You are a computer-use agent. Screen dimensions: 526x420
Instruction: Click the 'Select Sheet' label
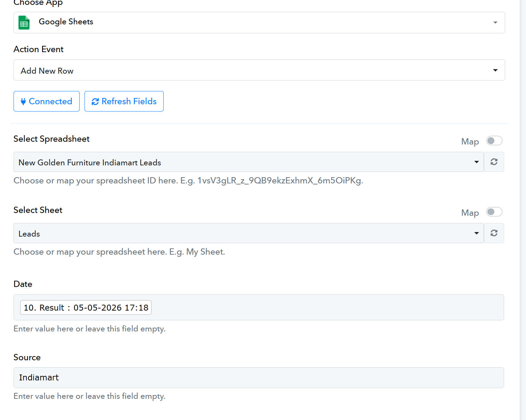[x=38, y=210]
